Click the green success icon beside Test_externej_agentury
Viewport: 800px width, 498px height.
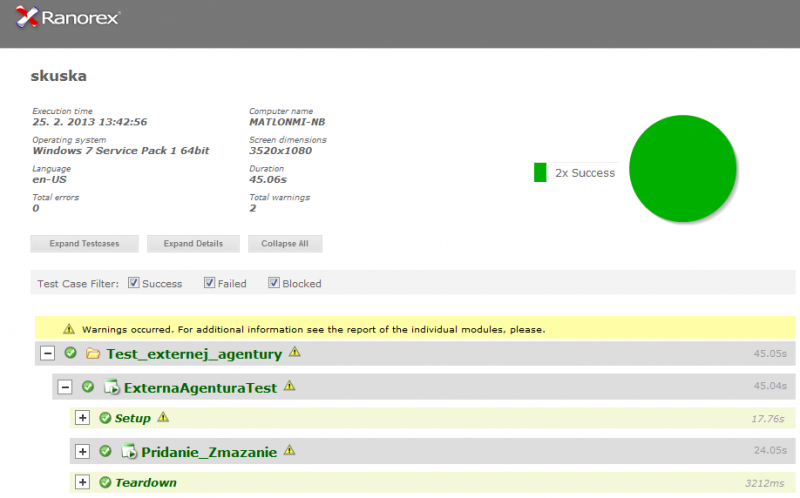point(70,353)
